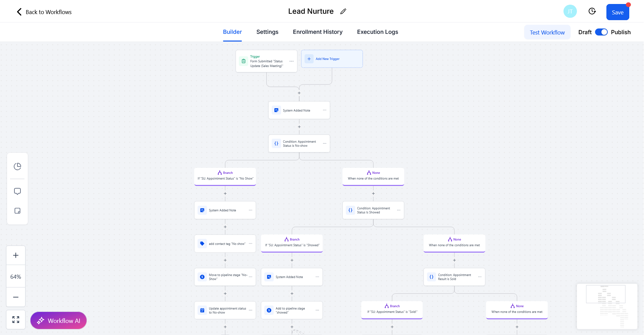The image size is (644, 335).
Task: Click the Save button
Action: pos(618,12)
